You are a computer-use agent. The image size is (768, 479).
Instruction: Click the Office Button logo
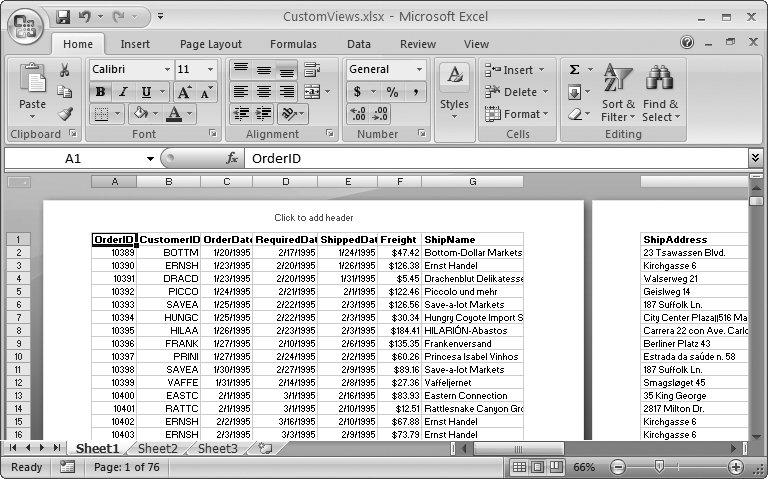click(24, 24)
